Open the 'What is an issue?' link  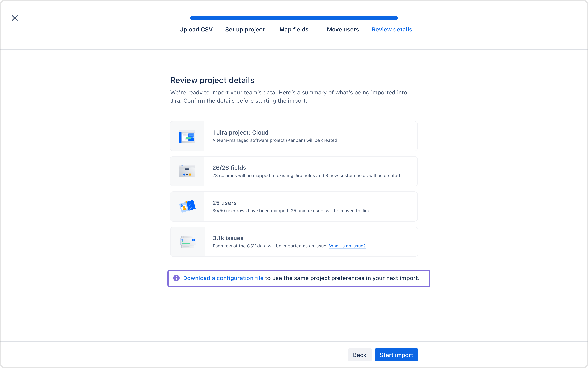click(347, 246)
